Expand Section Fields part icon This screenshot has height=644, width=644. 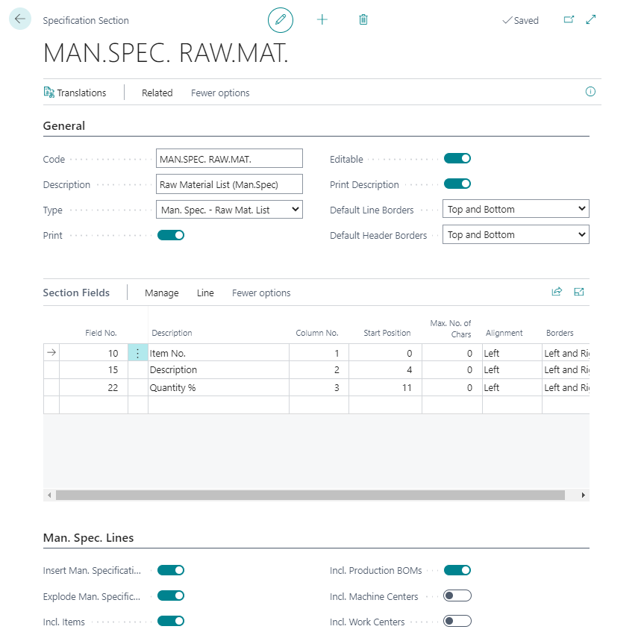[x=578, y=292]
